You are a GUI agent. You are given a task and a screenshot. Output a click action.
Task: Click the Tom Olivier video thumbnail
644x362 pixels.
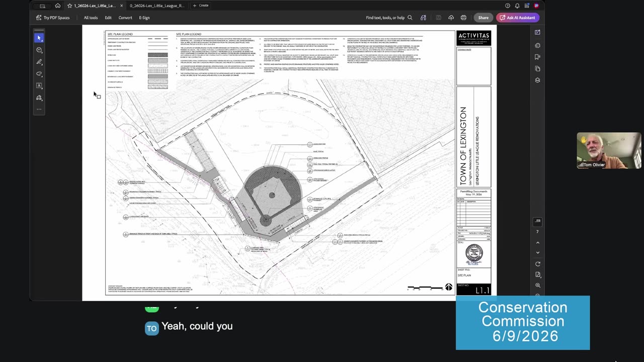609,150
